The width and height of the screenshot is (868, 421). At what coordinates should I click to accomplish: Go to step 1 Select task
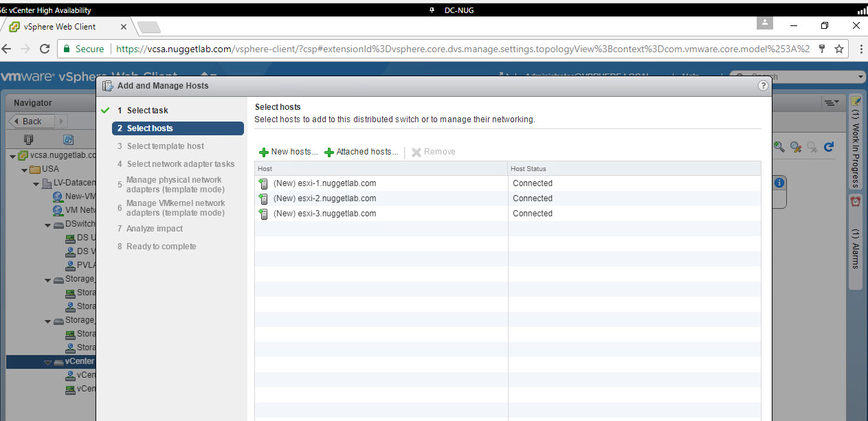147,111
